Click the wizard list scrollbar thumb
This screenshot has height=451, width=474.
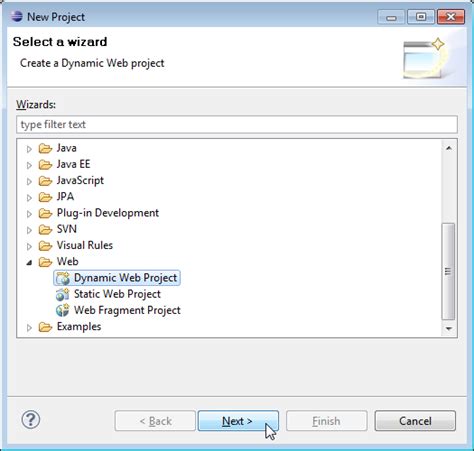point(448,271)
